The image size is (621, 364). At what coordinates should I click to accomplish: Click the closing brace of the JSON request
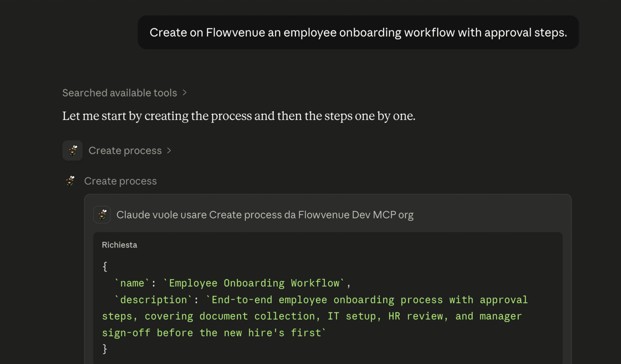(x=105, y=349)
